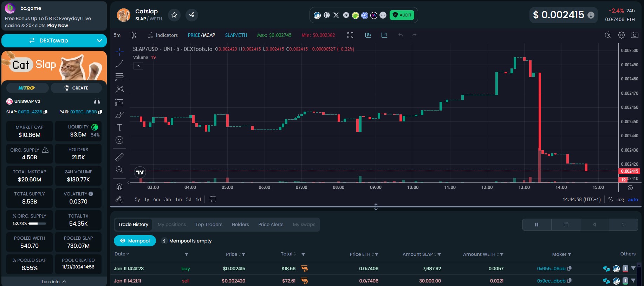Viewport: 644px width, 286px height.
Task: Open the emoji/icons tool
Action: tap(119, 140)
